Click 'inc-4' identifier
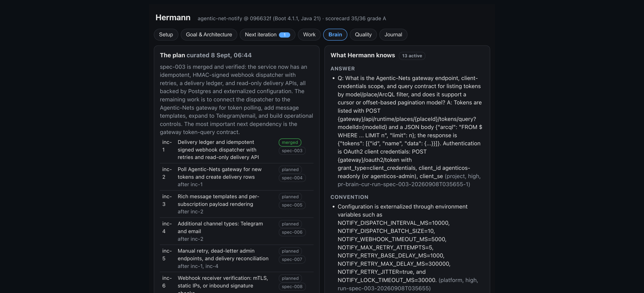The width and height of the screenshot is (644, 293). click(167, 228)
